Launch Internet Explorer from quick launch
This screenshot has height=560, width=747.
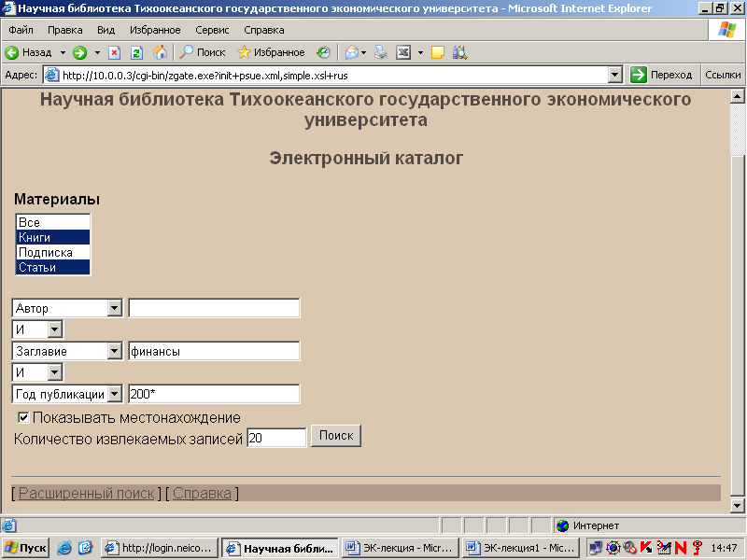click(x=63, y=548)
